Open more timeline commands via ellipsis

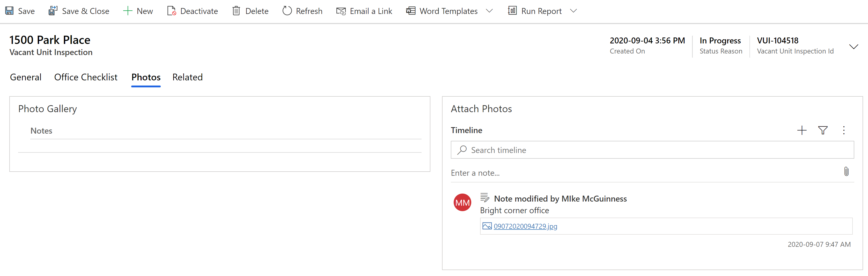(x=844, y=131)
